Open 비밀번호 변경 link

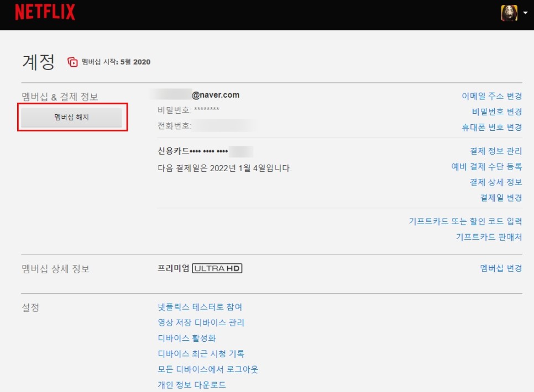[x=497, y=112]
